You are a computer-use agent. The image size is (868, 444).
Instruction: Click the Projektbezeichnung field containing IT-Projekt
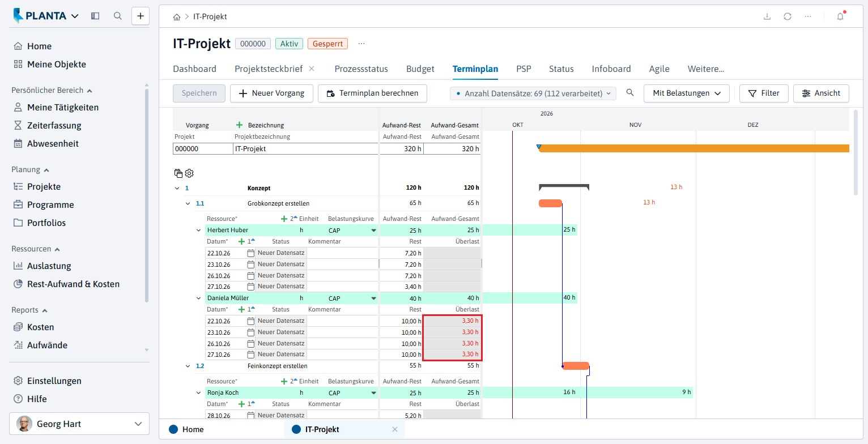pyautogui.click(x=305, y=149)
